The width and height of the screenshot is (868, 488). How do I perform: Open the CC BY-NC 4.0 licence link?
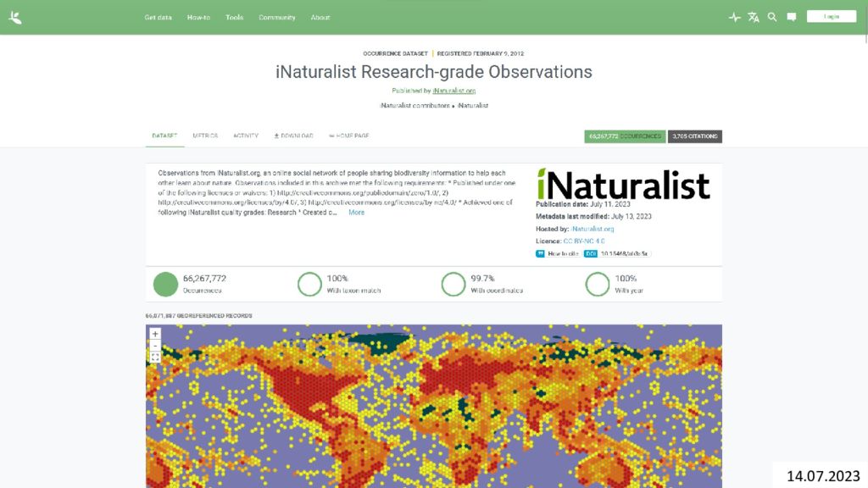pyautogui.click(x=584, y=241)
